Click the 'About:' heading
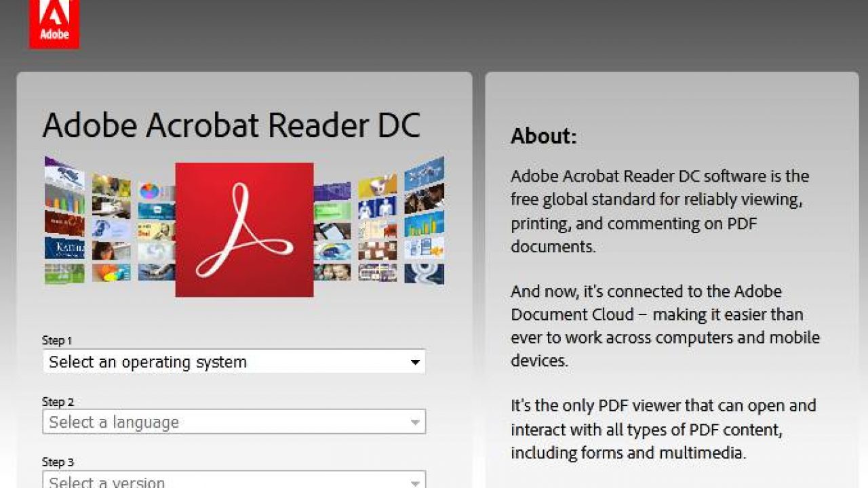 coord(543,136)
